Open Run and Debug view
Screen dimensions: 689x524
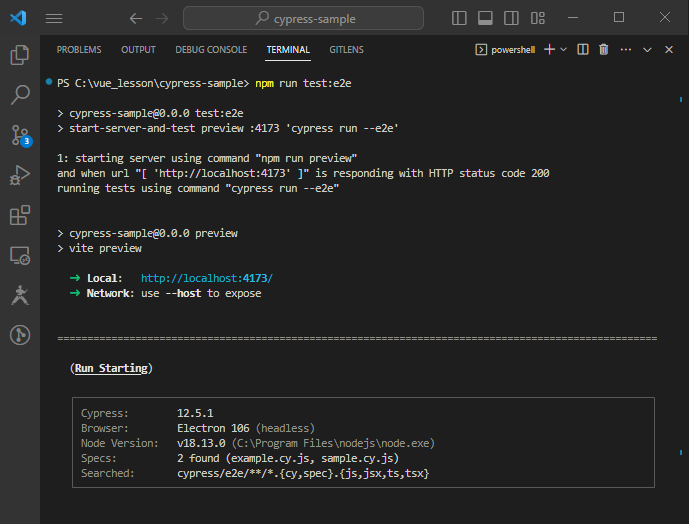[20, 175]
